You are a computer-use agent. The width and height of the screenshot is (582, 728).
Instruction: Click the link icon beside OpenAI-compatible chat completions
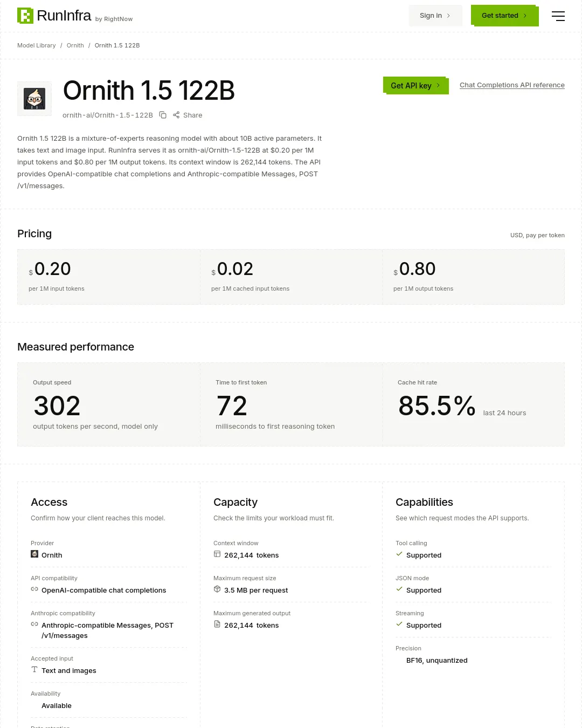(x=34, y=589)
